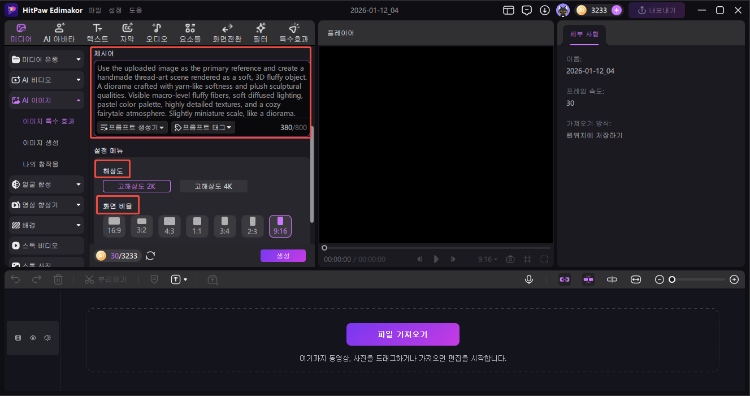The width and height of the screenshot is (750, 396).
Task: Toggle the preview-axis icon in timeline toolbar
Action: click(612, 279)
